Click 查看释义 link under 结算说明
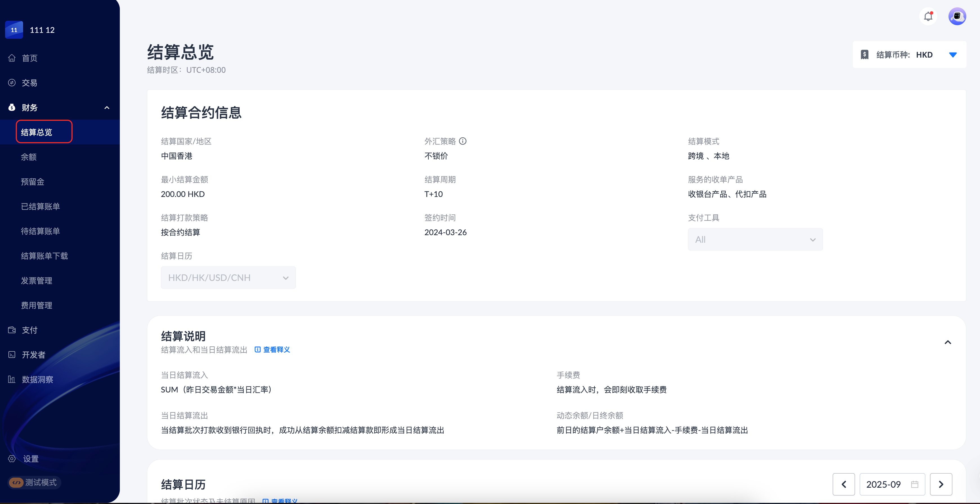 pyautogui.click(x=276, y=350)
